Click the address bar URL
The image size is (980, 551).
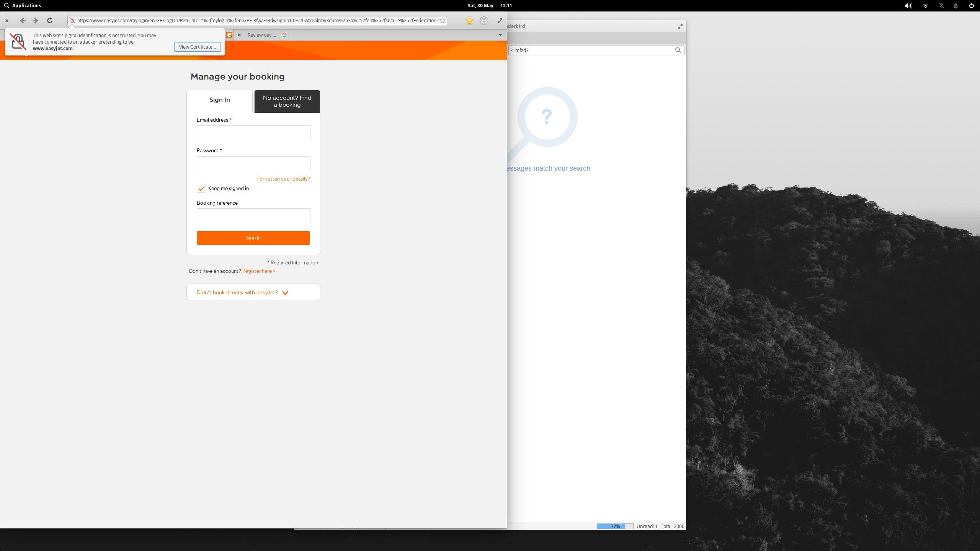pyautogui.click(x=258, y=21)
